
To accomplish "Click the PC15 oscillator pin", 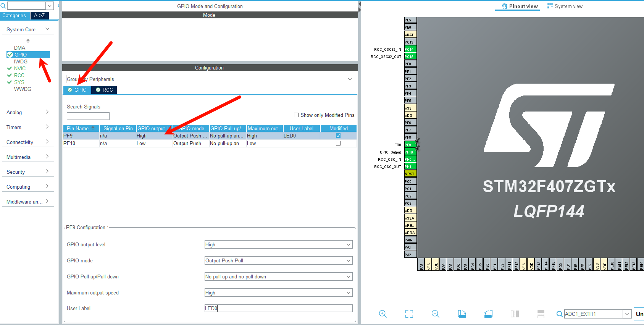I will point(410,57).
